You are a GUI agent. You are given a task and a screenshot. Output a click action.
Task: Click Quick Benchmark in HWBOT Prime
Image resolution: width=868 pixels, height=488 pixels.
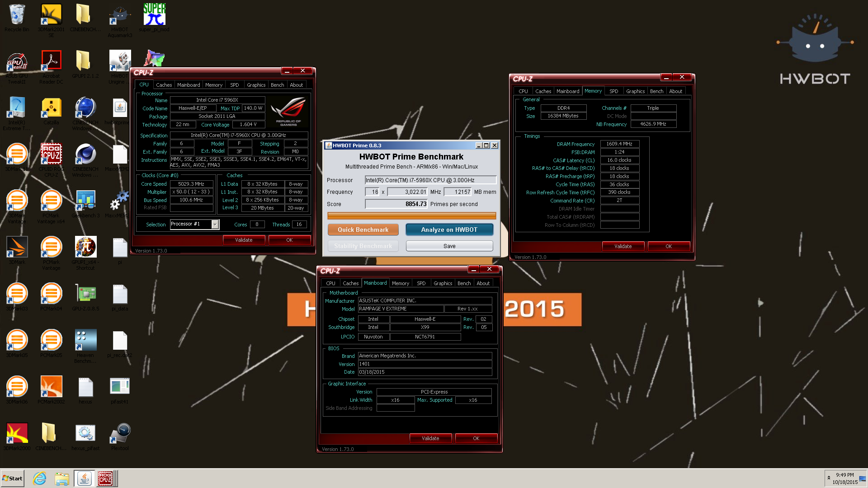click(363, 230)
